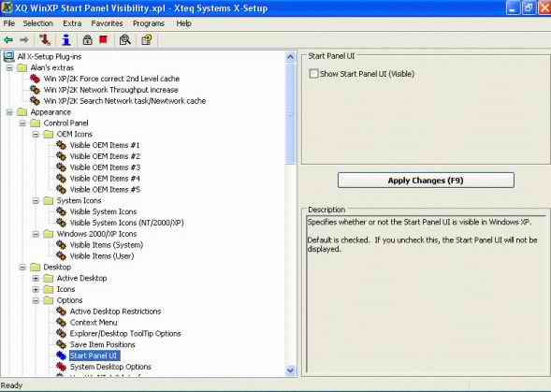Click plug-in icon for Visible OEM Items #3

tap(61, 167)
